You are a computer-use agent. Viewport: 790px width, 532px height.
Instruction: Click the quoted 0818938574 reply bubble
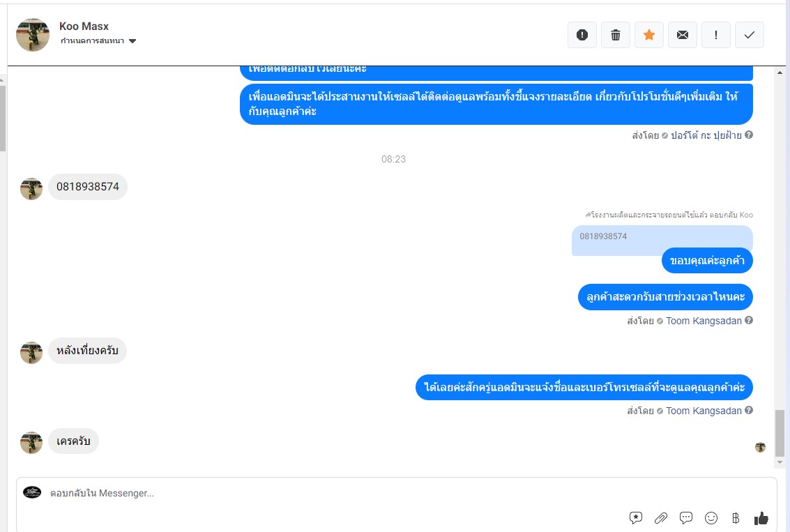662,240
